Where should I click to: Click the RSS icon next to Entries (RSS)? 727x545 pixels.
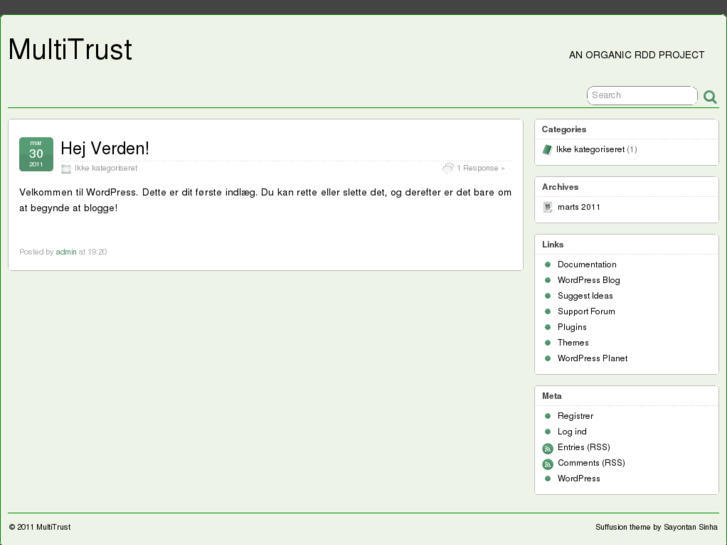[548, 448]
